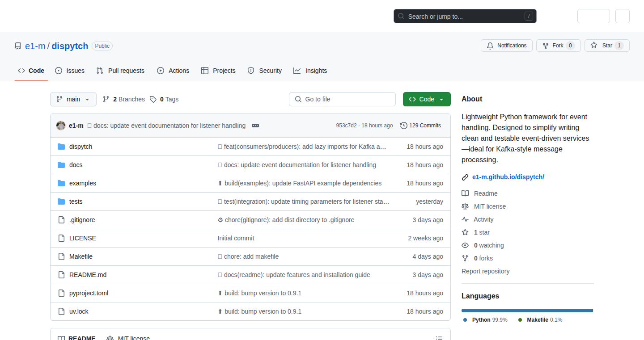The height and width of the screenshot is (340, 644).
Task: Click the Activity link in About
Action: (x=483, y=219)
